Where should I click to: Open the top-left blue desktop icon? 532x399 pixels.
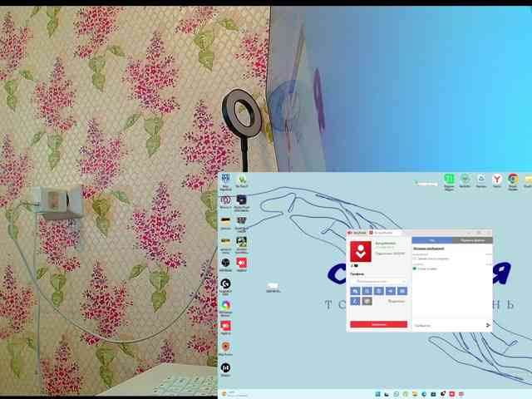coord(225,181)
